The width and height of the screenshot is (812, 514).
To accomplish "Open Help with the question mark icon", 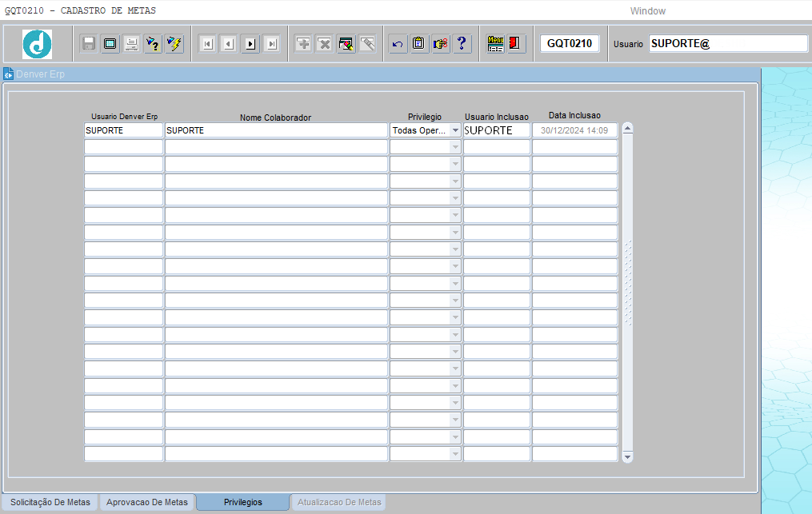I will click(x=462, y=43).
